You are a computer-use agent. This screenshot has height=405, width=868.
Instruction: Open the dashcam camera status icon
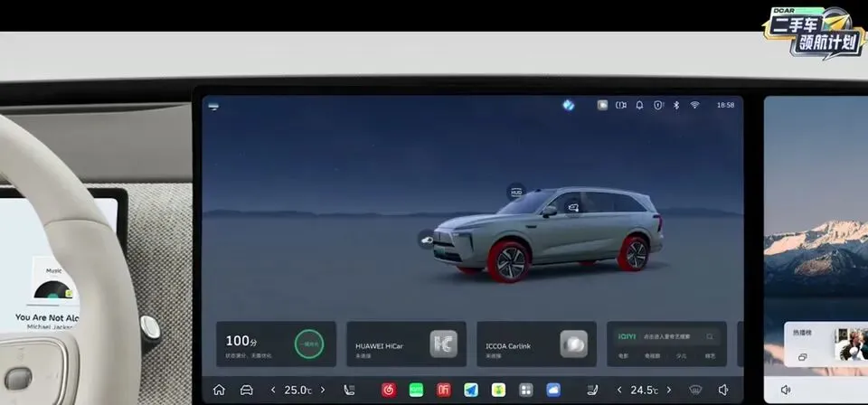(621, 105)
